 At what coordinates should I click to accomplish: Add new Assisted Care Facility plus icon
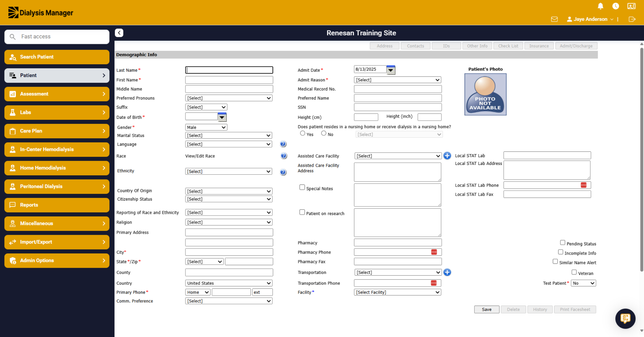pos(447,155)
